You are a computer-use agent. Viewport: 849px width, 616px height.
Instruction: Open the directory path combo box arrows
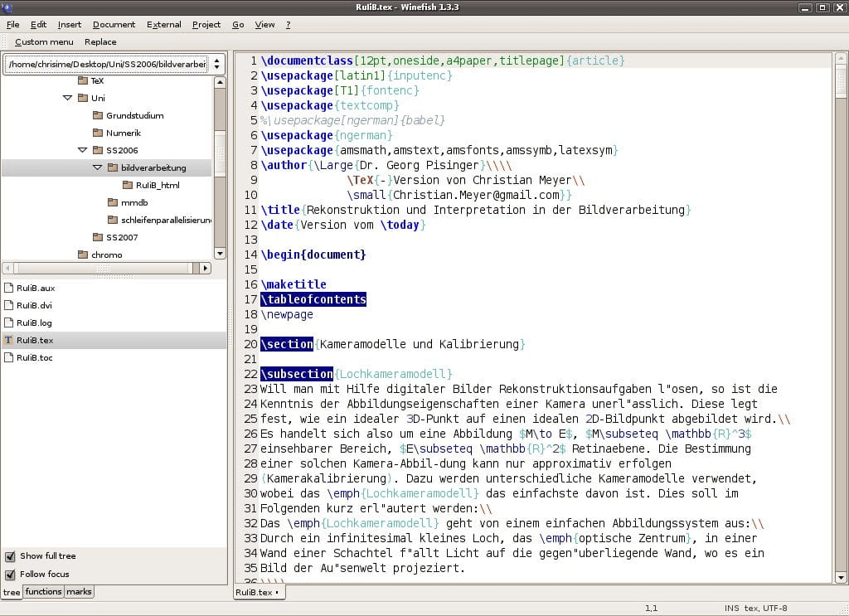(217, 64)
